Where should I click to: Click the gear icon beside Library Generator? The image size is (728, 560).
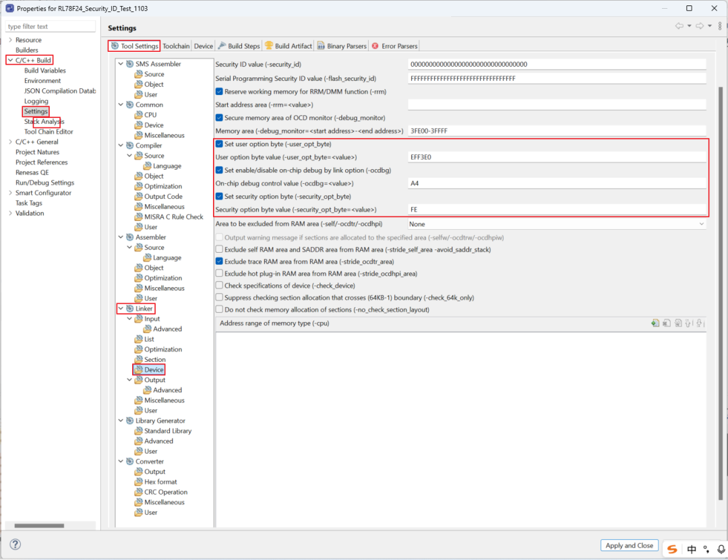(130, 421)
